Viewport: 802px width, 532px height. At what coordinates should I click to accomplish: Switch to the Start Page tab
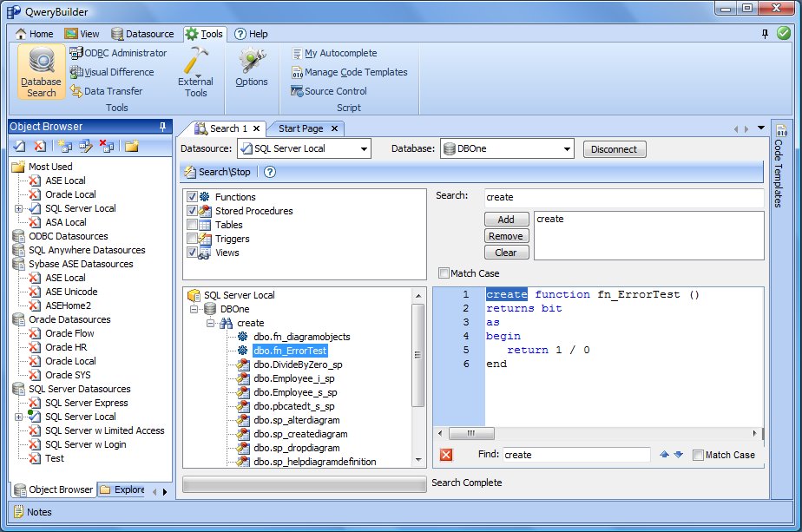point(300,128)
